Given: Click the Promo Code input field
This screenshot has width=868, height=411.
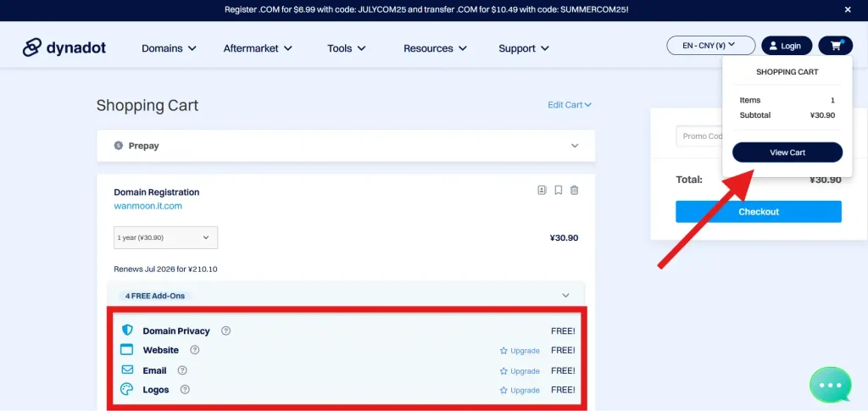Looking at the screenshot, I should point(699,136).
